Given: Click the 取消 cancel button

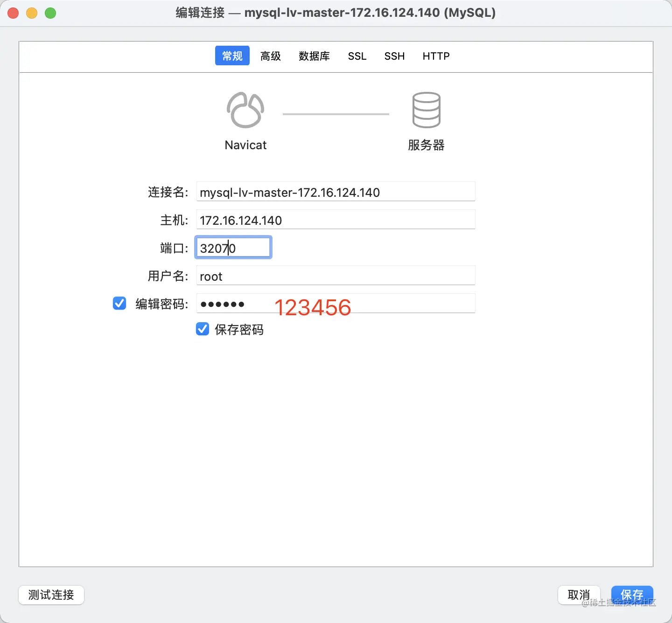Looking at the screenshot, I should (579, 595).
